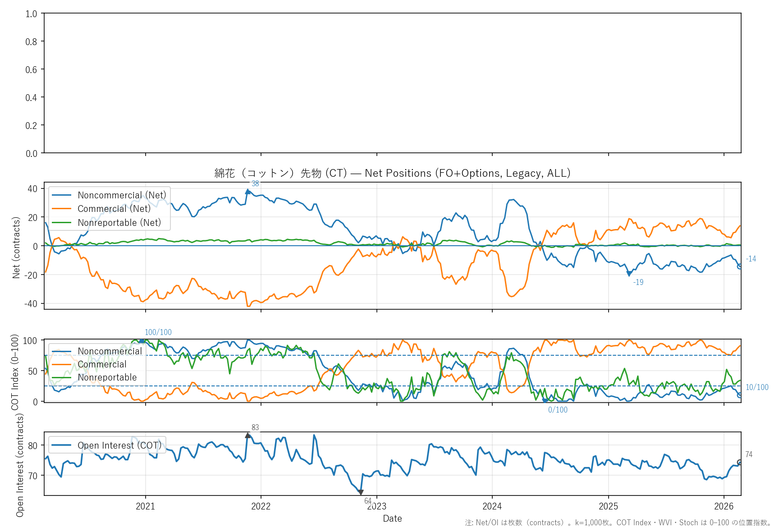Click the Nonreportable entry in COT Index legend

click(107, 377)
